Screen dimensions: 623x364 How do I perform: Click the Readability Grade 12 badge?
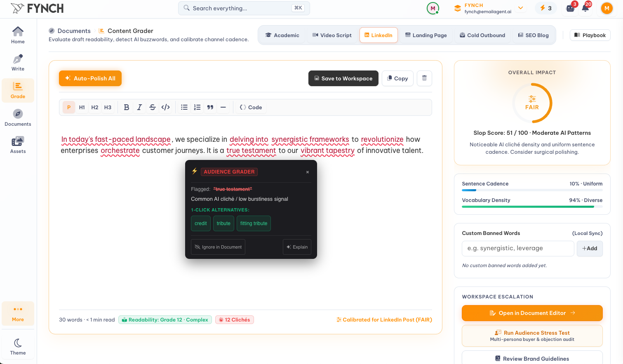pos(165,320)
